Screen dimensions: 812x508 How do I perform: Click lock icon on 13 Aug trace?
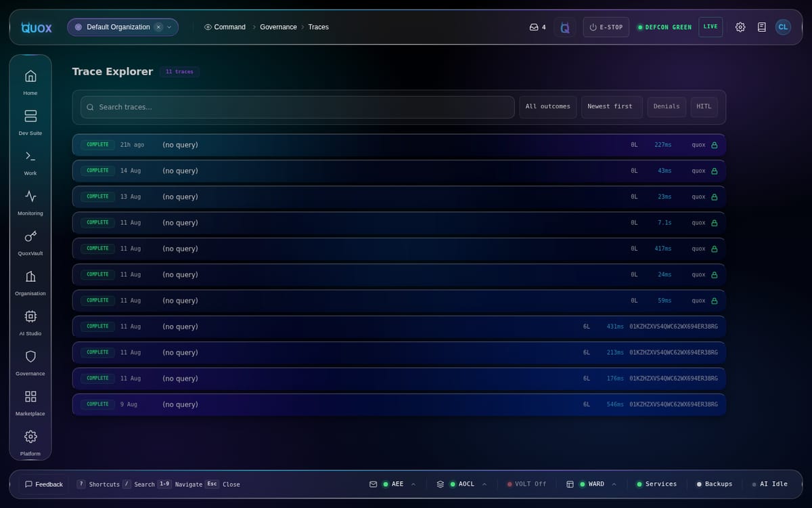pos(715,196)
